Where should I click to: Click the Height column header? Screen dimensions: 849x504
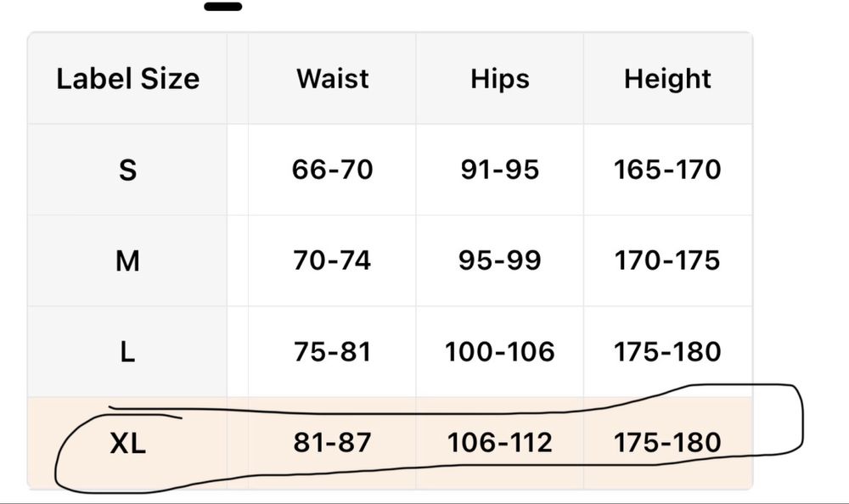click(x=667, y=79)
